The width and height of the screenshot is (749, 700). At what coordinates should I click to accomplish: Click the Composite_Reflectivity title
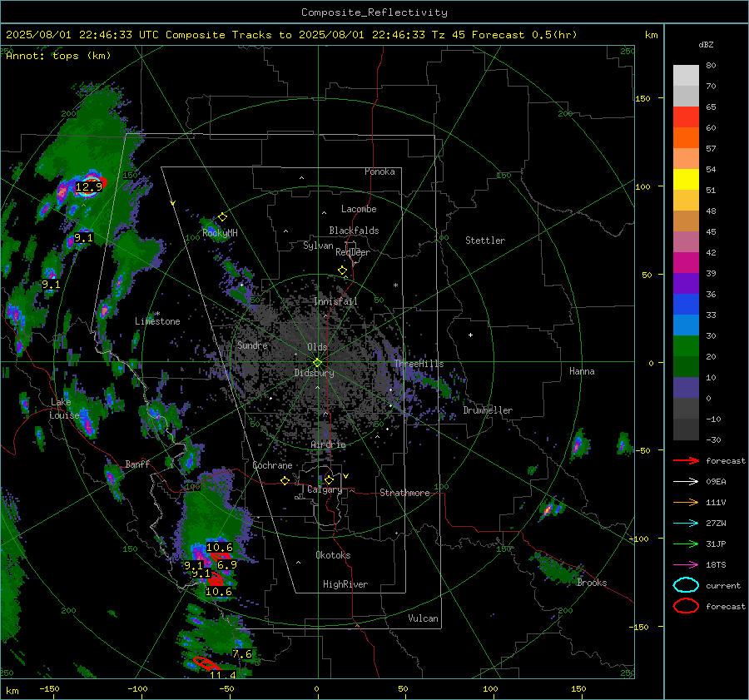(x=374, y=12)
